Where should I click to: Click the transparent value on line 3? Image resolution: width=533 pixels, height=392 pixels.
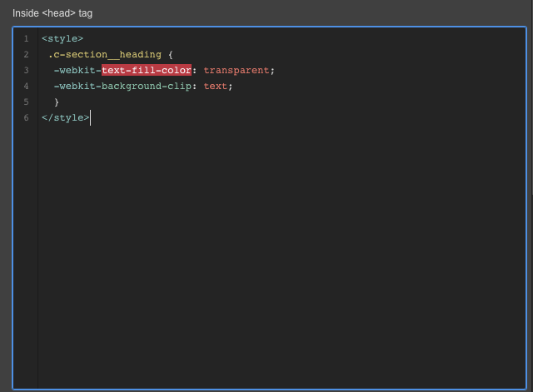(x=237, y=70)
